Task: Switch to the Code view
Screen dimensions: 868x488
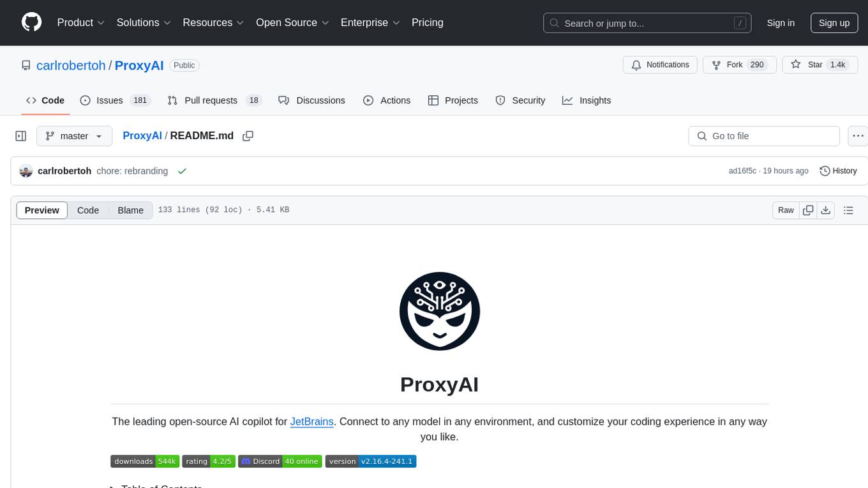Action: [88, 210]
